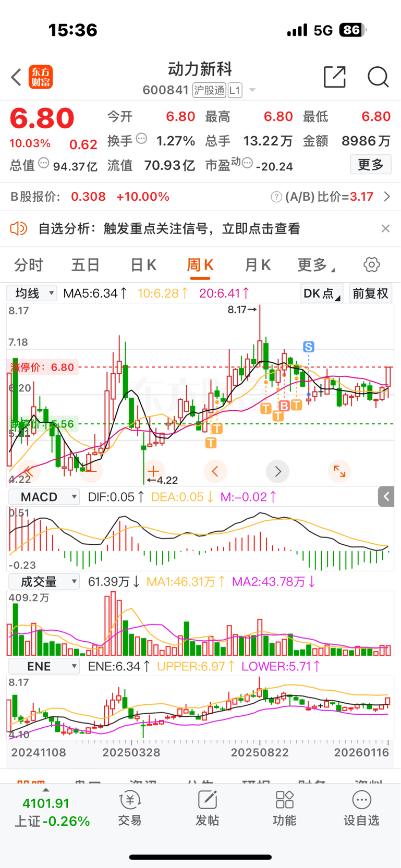Open the MACD indicator dropdown
Image resolution: width=401 pixels, height=868 pixels.
[44, 497]
